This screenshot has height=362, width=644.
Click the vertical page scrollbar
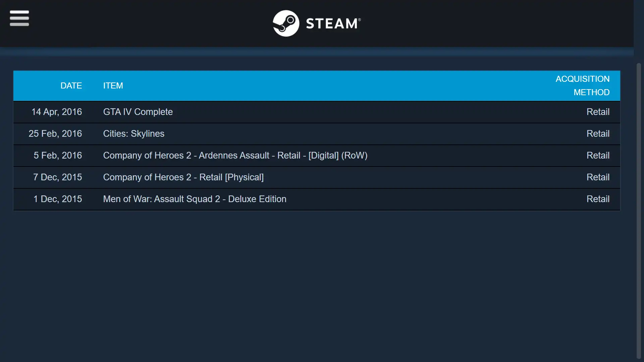639,211
